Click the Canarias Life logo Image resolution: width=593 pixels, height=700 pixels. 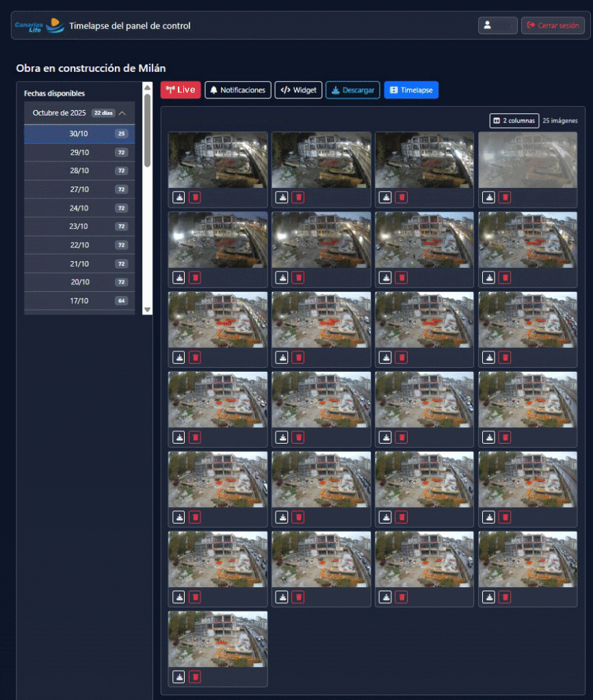click(x=39, y=26)
